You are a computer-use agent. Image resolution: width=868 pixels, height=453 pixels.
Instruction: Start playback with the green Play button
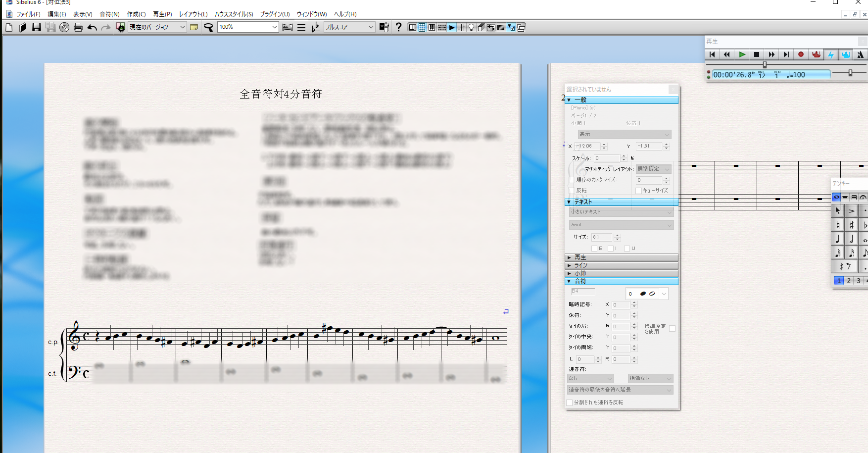(x=741, y=54)
